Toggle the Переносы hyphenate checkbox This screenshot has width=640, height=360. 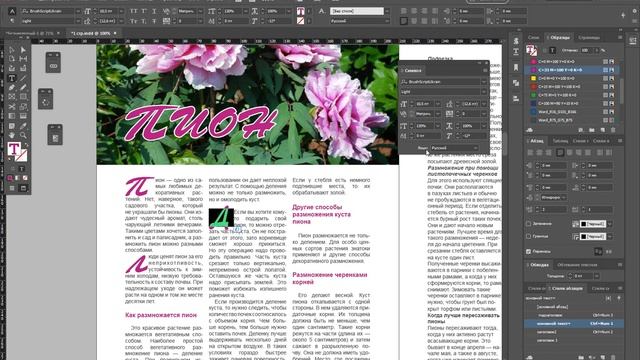point(529,251)
